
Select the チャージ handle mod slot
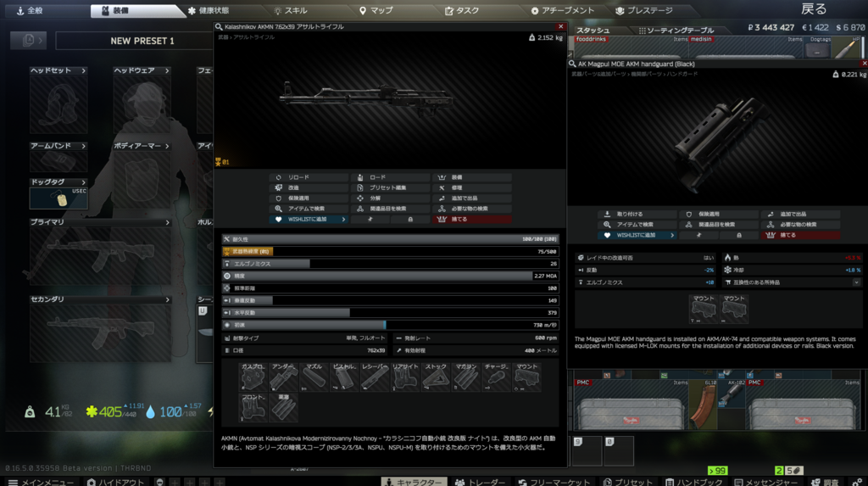click(x=496, y=377)
